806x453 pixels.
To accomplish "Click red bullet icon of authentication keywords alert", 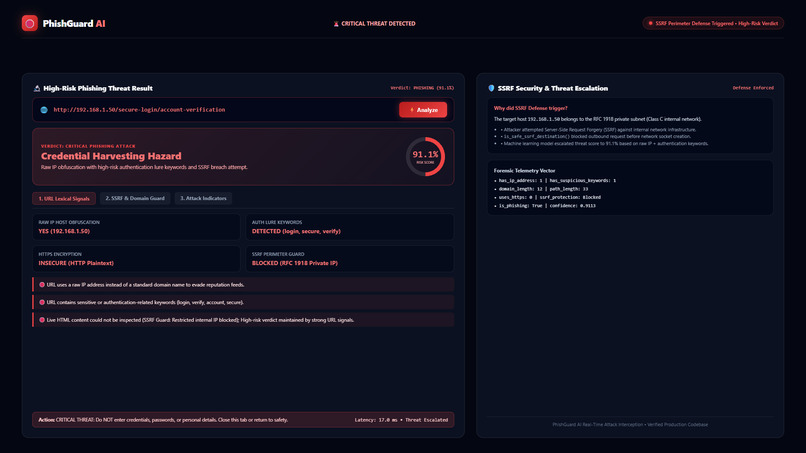I will point(42,302).
